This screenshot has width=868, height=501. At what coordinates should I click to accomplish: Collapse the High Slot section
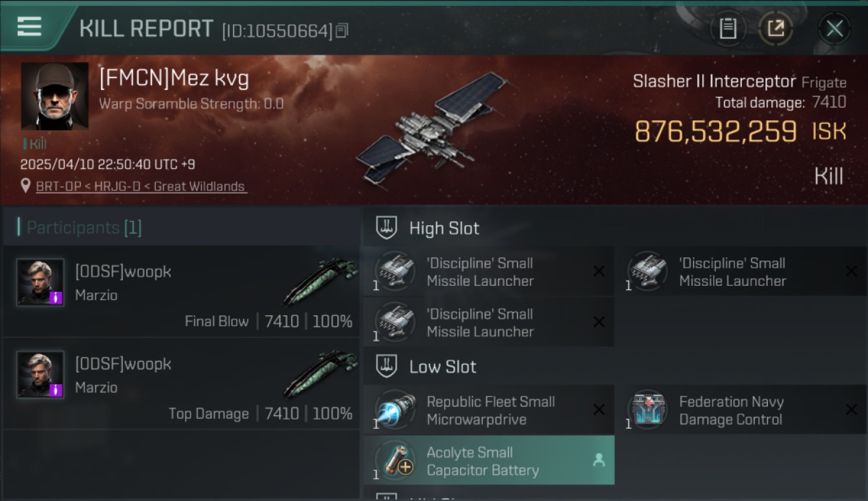[x=387, y=228]
